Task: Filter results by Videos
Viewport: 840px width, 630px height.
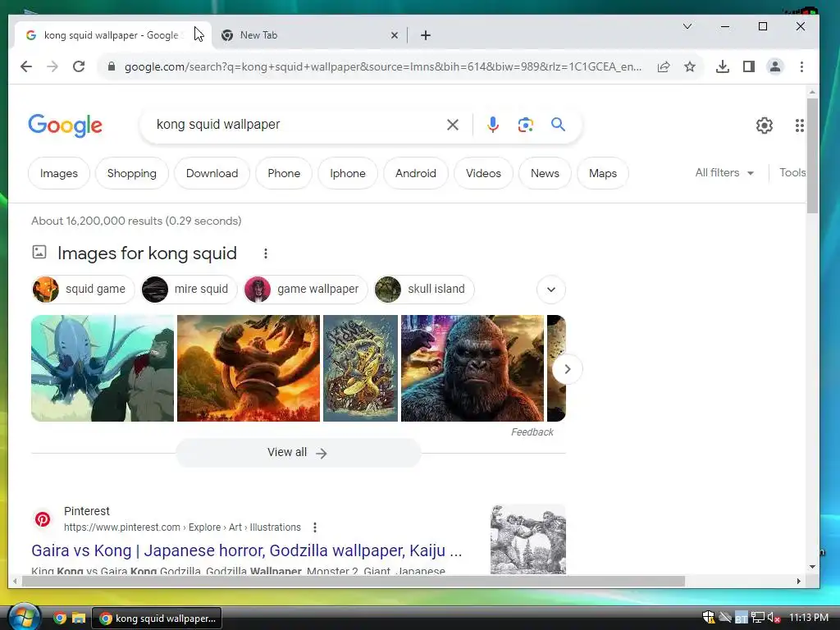Action: coord(483,173)
